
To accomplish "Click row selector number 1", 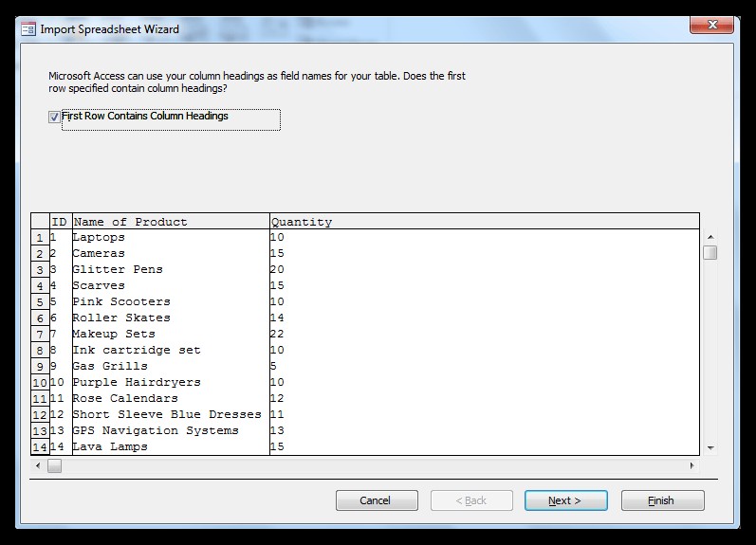I will coord(40,238).
